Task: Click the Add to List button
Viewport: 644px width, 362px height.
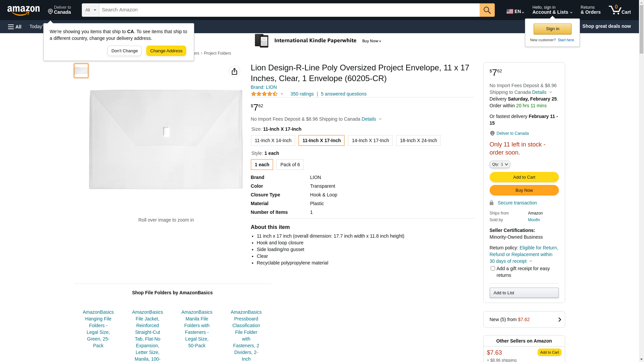Action: coord(524,293)
